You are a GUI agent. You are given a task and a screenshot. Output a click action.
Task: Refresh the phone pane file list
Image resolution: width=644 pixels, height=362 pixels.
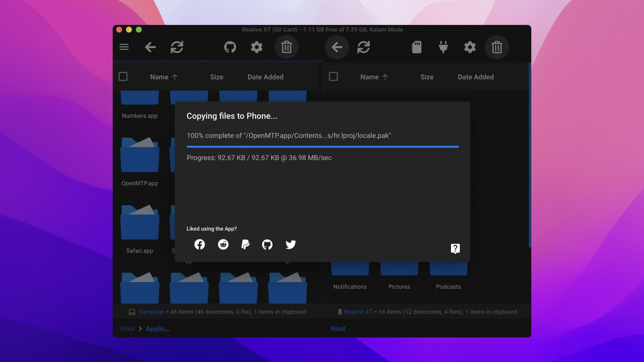363,47
